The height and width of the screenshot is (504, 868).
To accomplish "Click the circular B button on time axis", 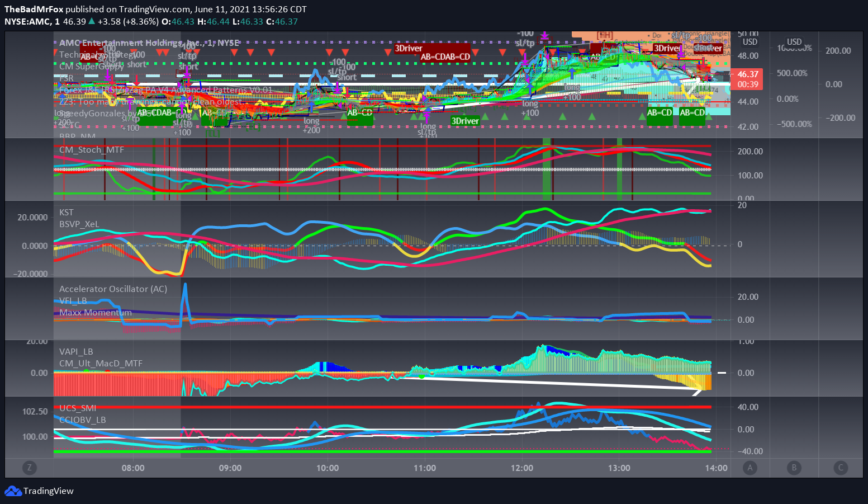I will tap(794, 468).
